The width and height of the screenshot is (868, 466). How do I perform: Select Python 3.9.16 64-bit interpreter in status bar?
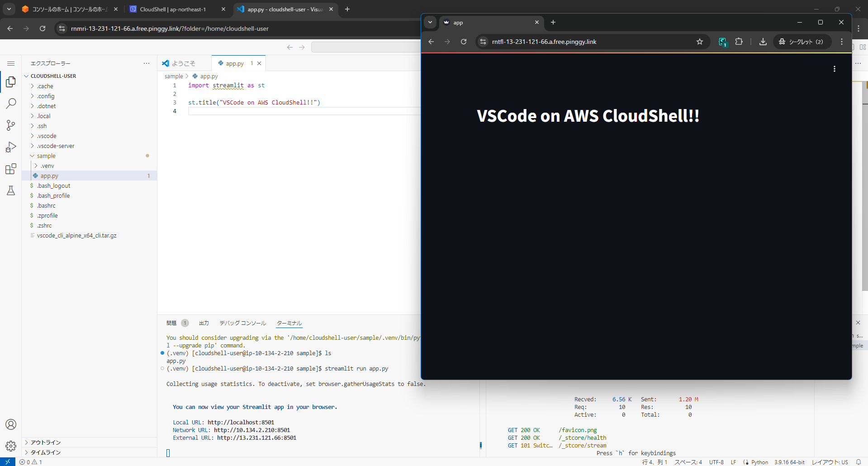789,462
